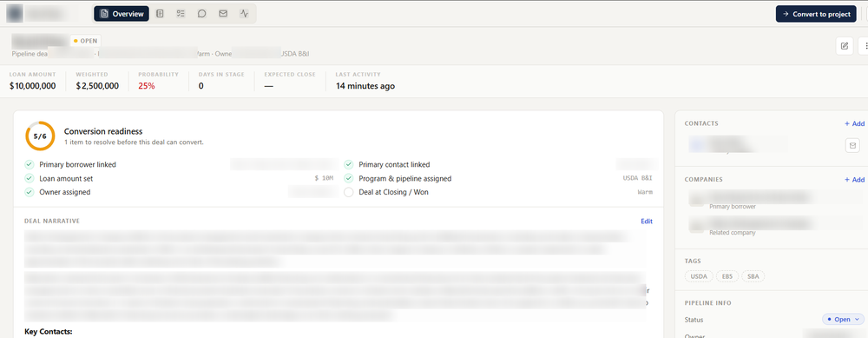Click the edit deal pencil icon
Image resolution: width=868 pixels, height=338 pixels.
tap(845, 46)
